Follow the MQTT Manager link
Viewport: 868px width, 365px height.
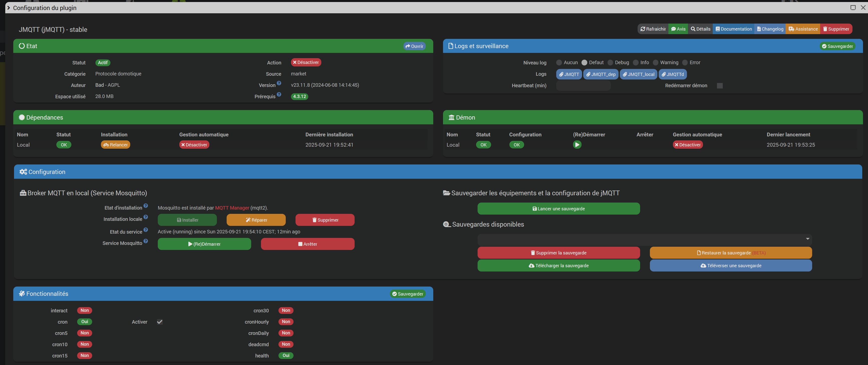232,208
